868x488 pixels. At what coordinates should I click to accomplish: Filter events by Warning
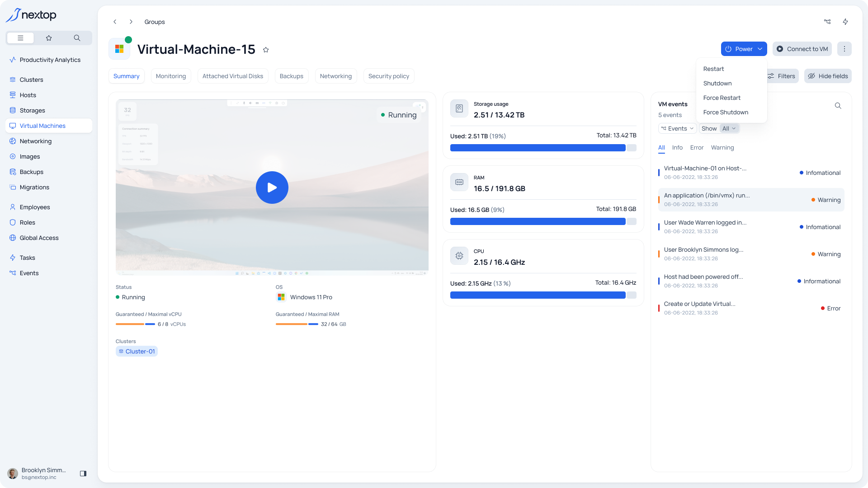(722, 148)
